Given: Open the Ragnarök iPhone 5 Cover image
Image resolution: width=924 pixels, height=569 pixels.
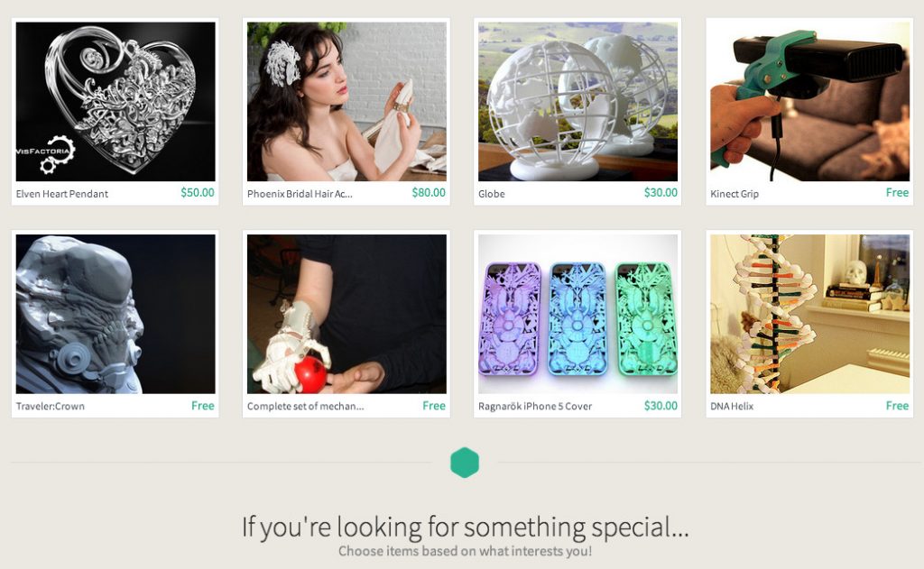Looking at the screenshot, I should (x=578, y=314).
